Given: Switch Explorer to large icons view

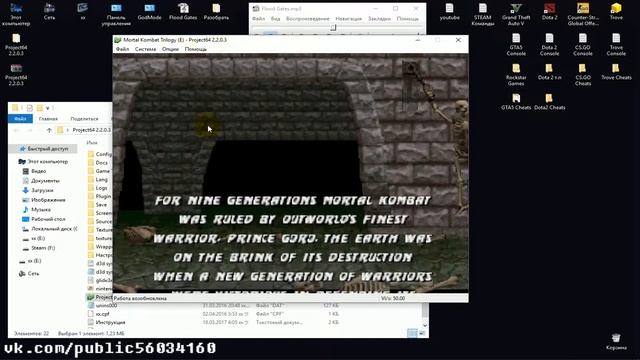Looking at the screenshot, I should 422,333.
